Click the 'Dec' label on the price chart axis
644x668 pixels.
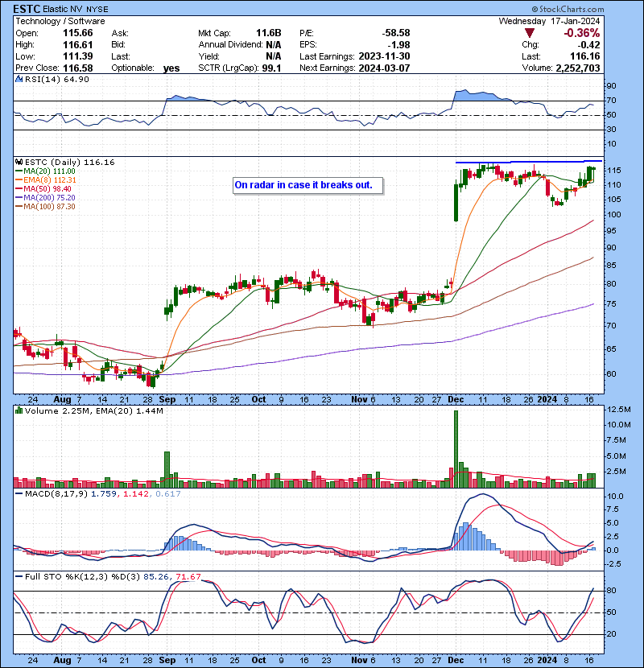pos(456,399)
